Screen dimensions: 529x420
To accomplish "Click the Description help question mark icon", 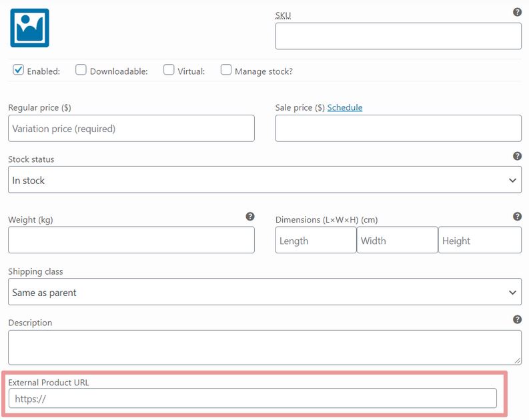I will [x=517, y=319].
